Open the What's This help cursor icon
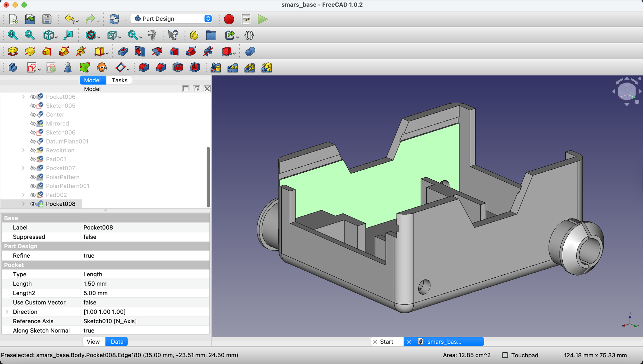The height and width of the screenshot is (364, 643). coord(173,35)
